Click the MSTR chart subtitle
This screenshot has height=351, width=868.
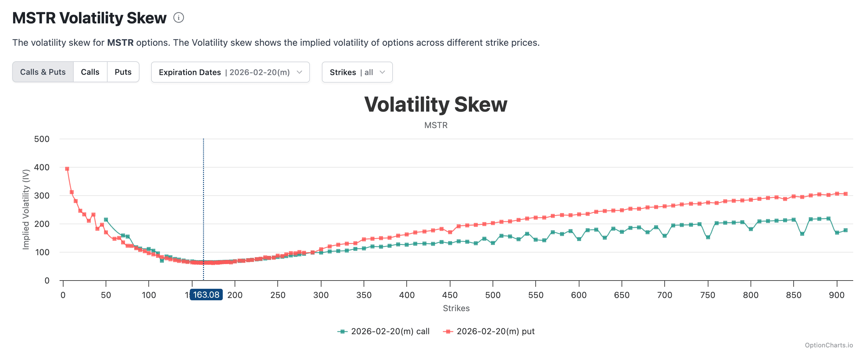pyautogui.click(x=436, y=125)
